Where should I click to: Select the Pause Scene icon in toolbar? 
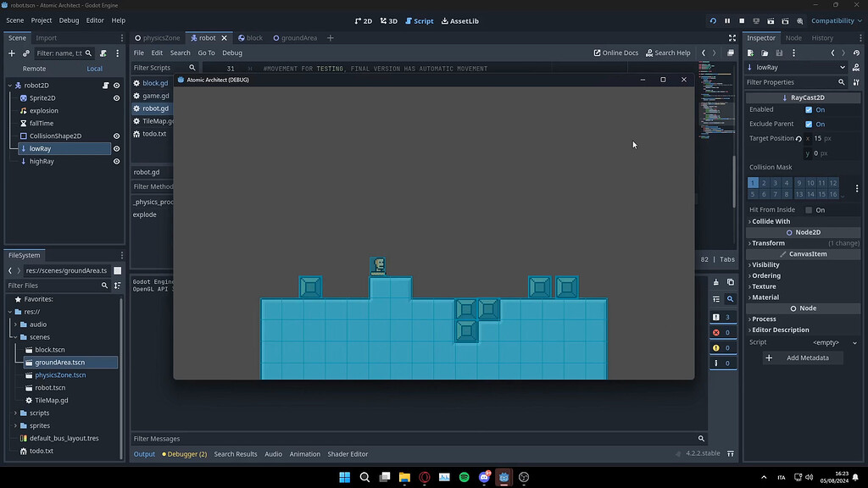point(727,21)
